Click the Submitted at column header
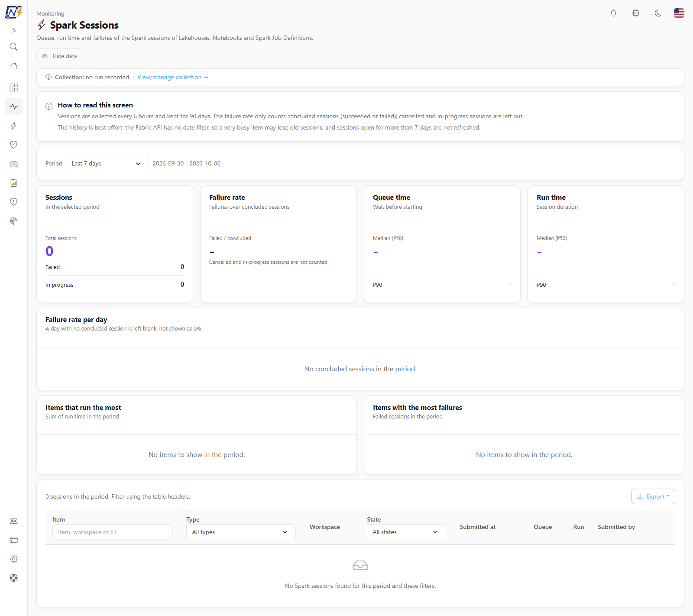This screenshot has height=616, width=693. (478, 527)
